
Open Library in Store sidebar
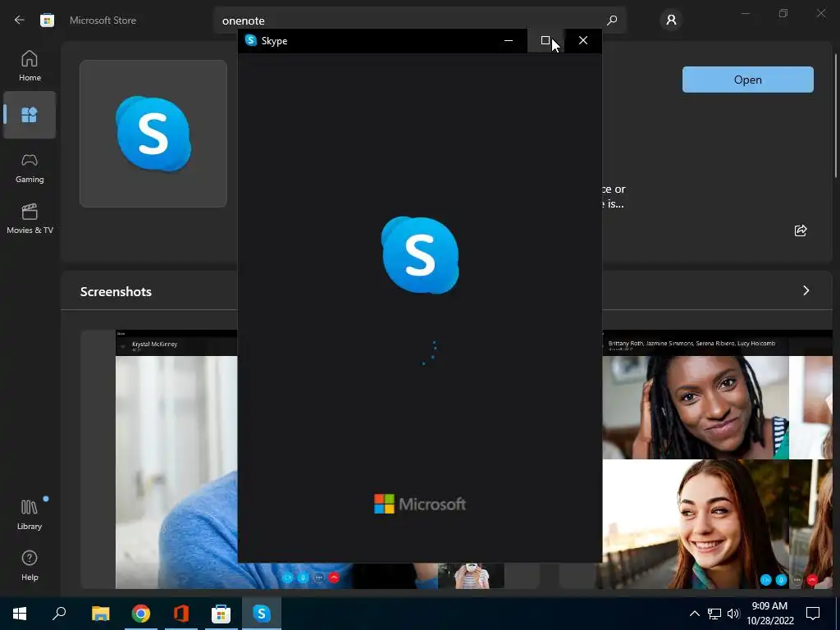[x=30, y=514]
